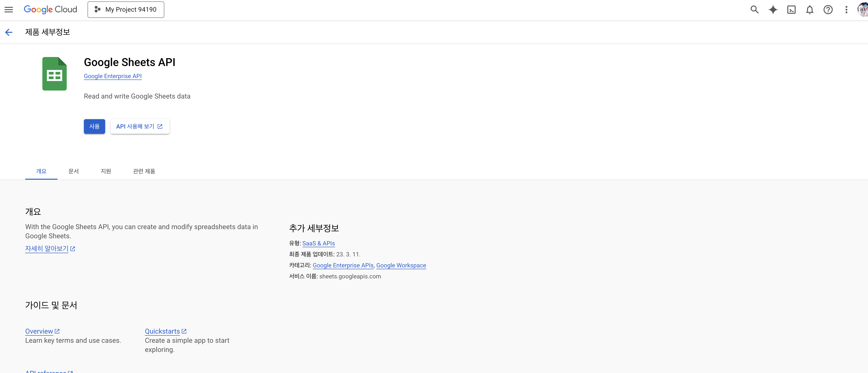Open the Gemini sparkle assistant icon
868x373 pixels.
[x=773, y=9]
